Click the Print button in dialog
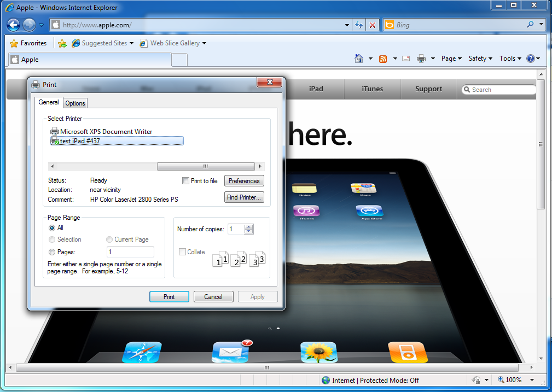This screenshot has width=552, height=392. (x=169, y=297)
